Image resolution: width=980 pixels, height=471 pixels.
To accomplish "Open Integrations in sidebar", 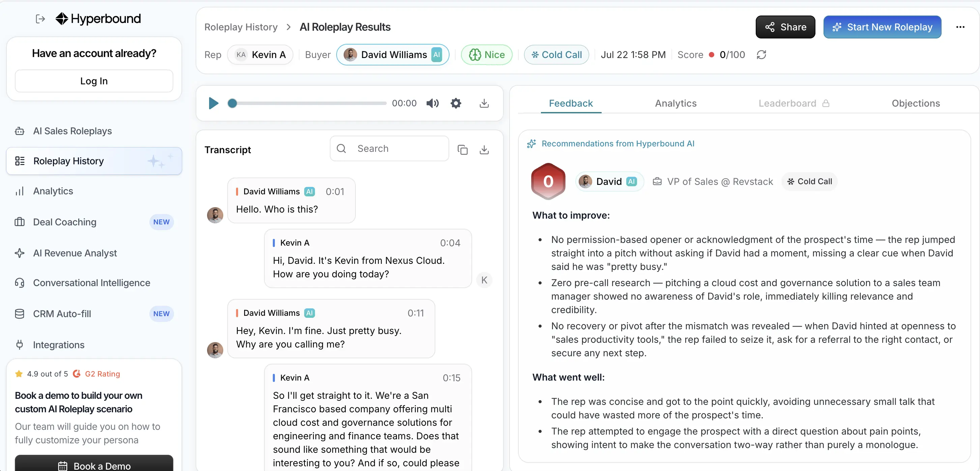I will 94,344.
